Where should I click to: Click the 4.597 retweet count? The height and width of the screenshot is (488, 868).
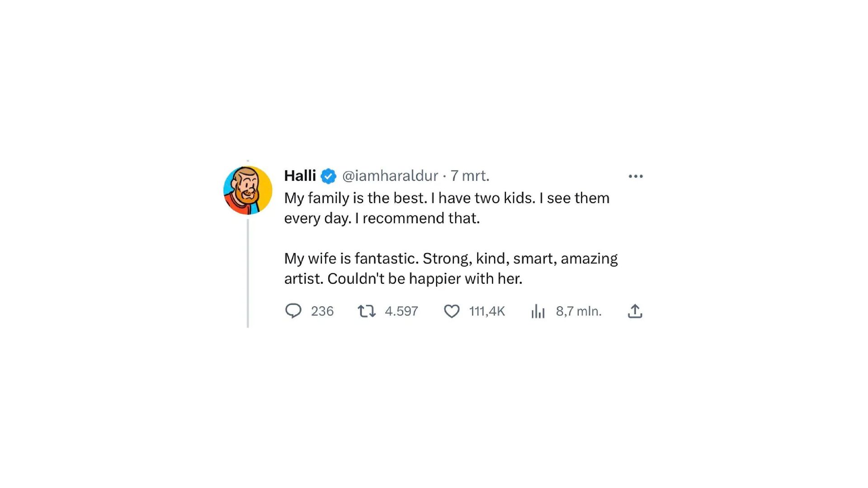(x=401, y=311)
